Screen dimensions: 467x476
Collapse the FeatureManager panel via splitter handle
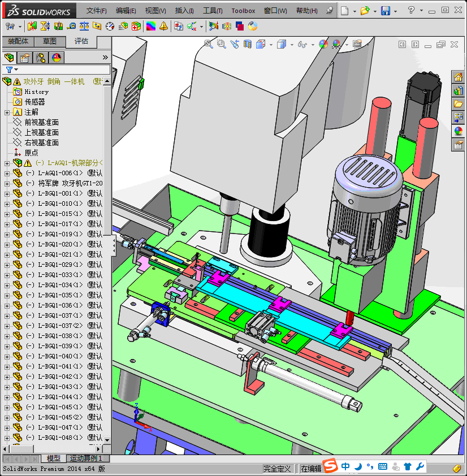coord(114,245)
